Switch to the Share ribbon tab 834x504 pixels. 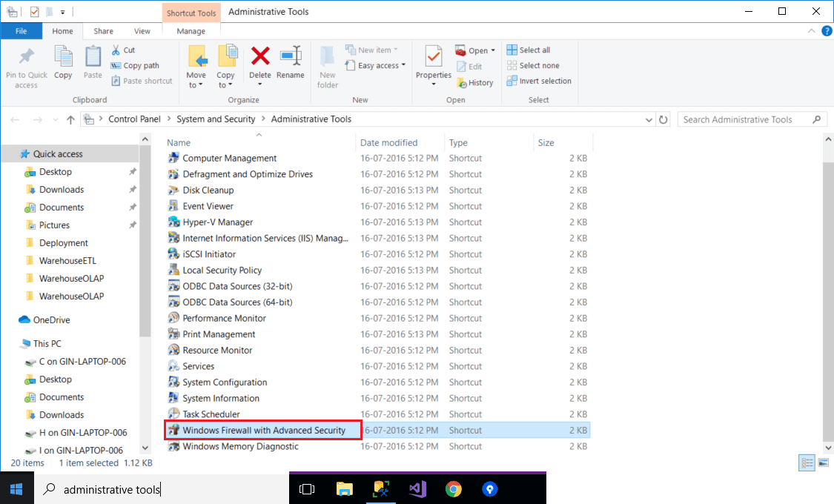104,31
